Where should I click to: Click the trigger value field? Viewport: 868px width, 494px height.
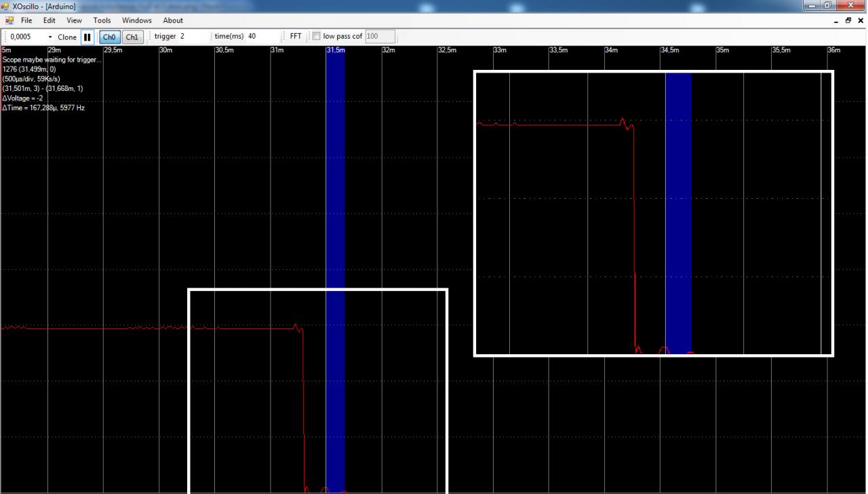[193, 36]
